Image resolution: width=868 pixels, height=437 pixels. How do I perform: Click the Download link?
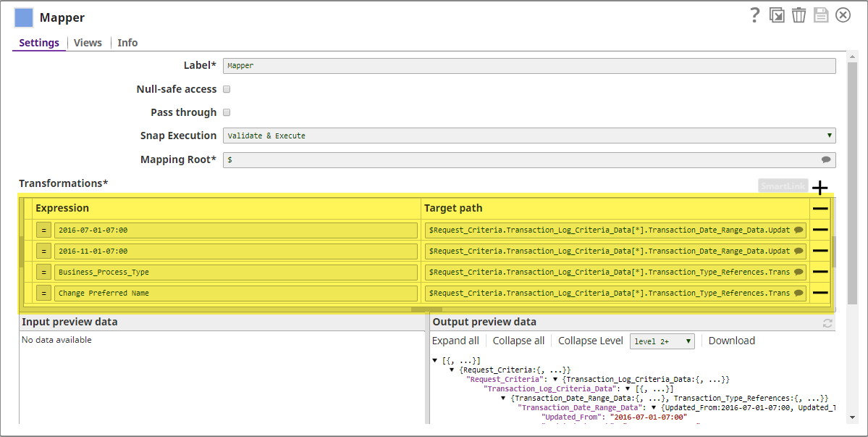point(731,341)
